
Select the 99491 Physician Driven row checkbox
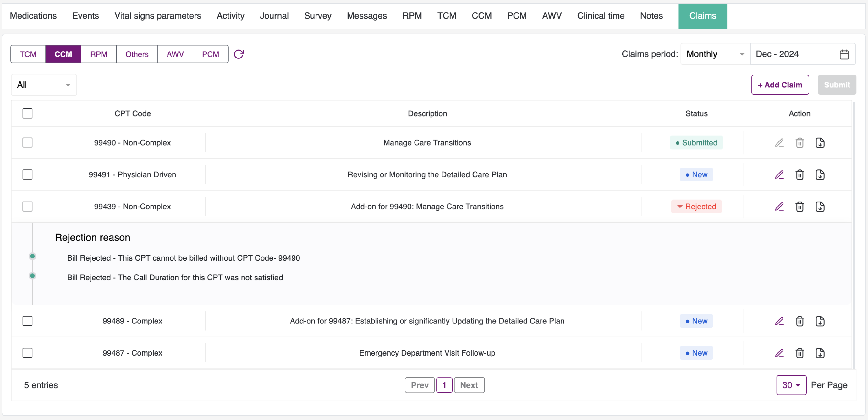click(27, 175)
